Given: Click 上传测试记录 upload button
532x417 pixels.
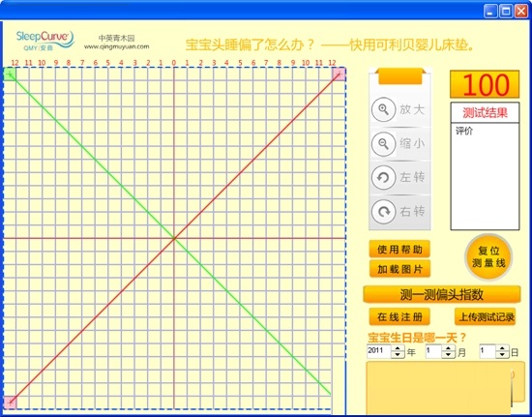Looking at the screenshot, I should (486, 317).
